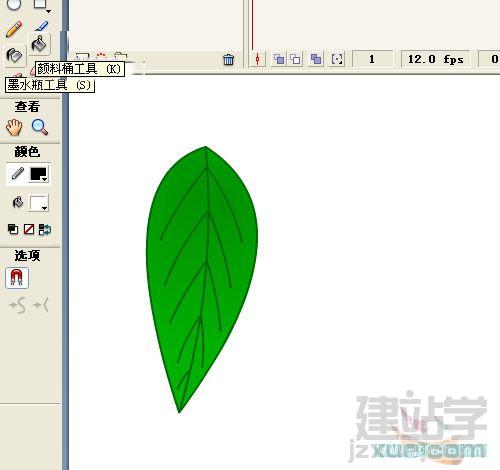Select the Paint Bucket tool
The width and height of the screenshot is (500, 470).
point(39,44)
